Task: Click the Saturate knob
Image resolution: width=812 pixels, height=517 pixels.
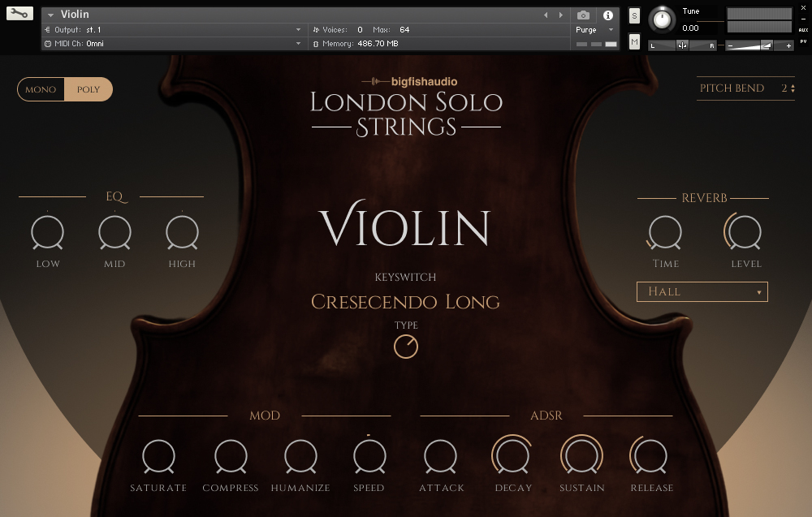Action: [158, 456]
